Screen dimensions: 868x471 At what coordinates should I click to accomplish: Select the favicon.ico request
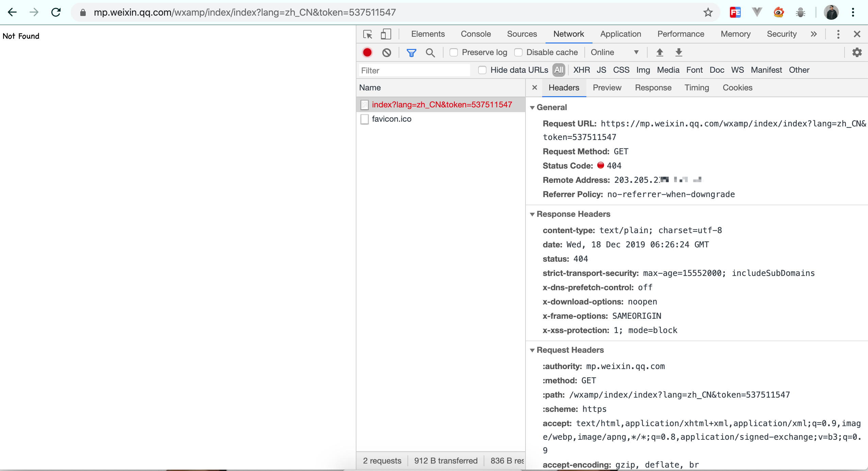pos(391,119)
